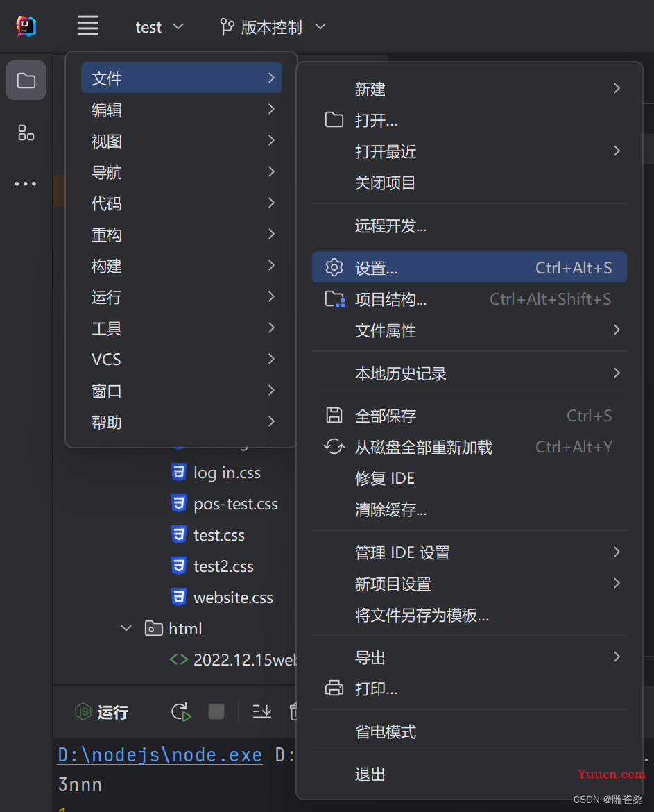654x812 pixels.
Task: Open the 运行 menu item
Action: point(182,297)
